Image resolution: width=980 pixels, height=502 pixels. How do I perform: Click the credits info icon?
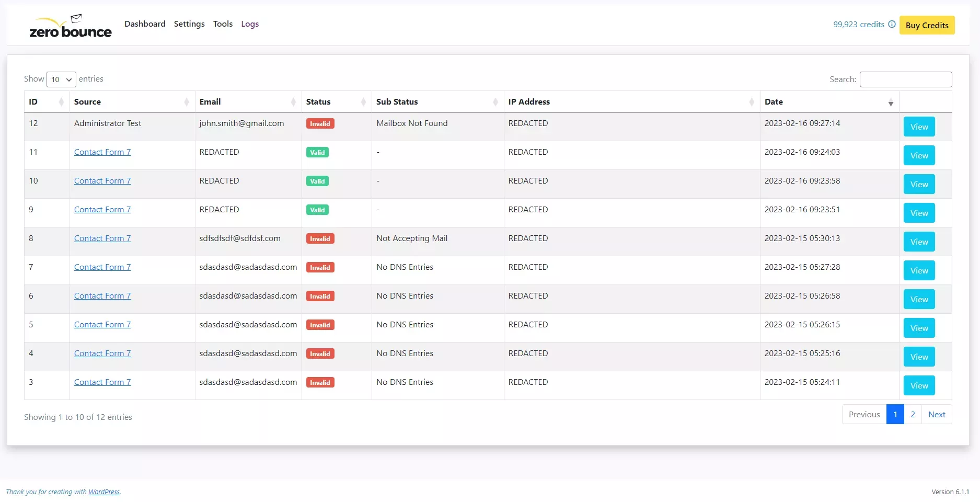click(892, 24)
